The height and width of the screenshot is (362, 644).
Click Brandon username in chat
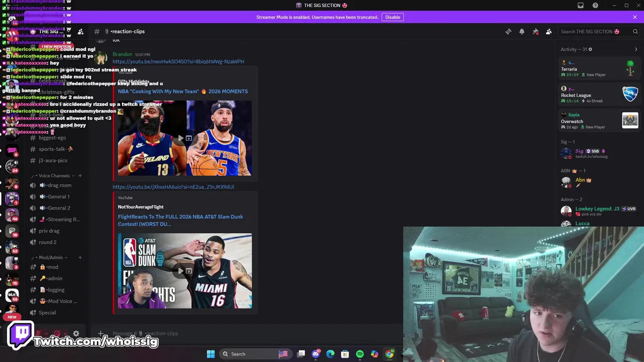click(x=122, y=54)
